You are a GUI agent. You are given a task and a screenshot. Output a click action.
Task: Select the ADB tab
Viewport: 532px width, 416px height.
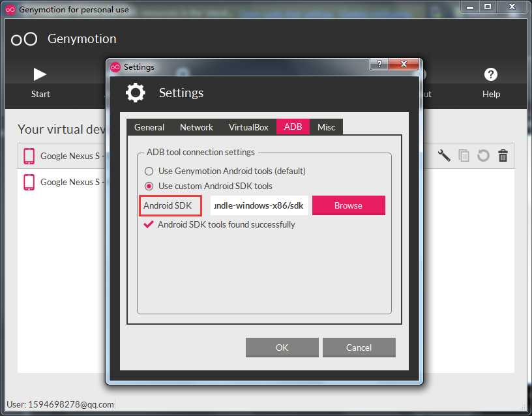[293, 127]
